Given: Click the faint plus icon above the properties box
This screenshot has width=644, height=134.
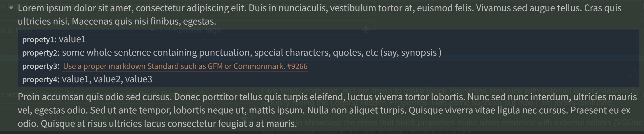Looking at the screenshot, I should pyautogui.click(x=366, y=30).
